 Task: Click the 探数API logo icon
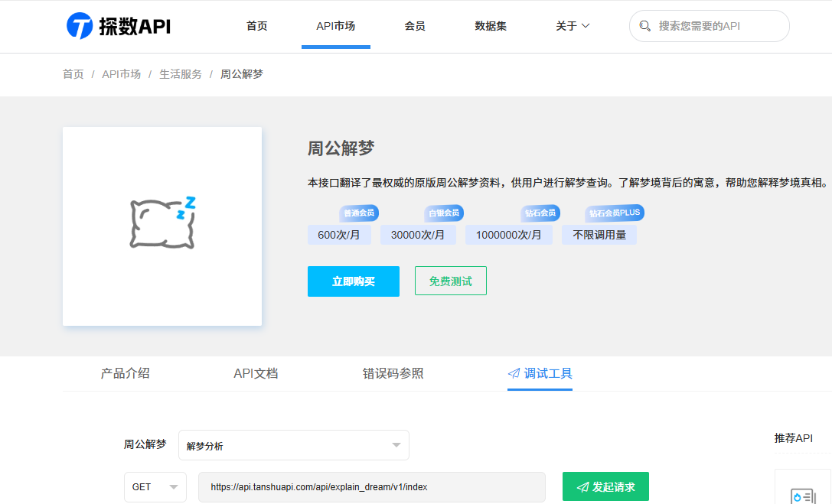point(80,26)
